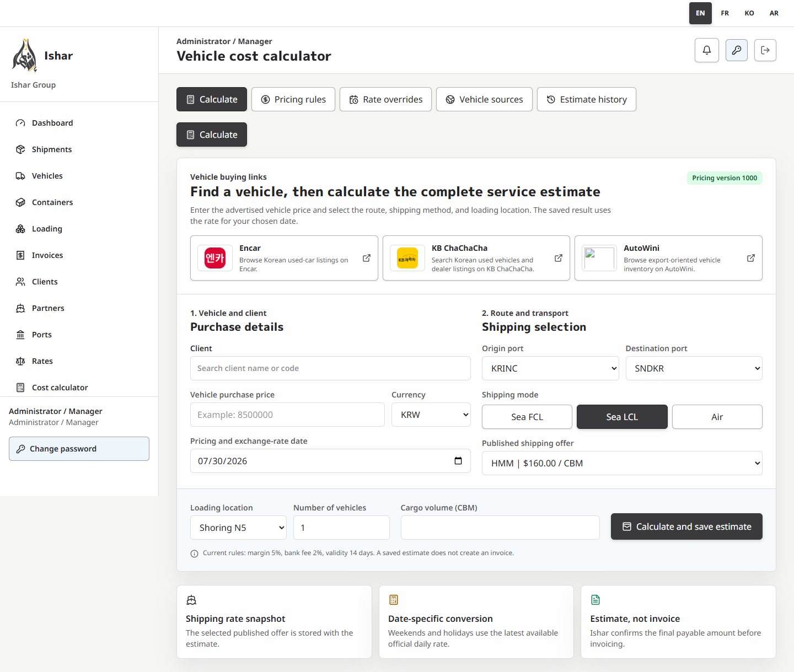Click the second Calculate button below tabs

pos(212,135)
